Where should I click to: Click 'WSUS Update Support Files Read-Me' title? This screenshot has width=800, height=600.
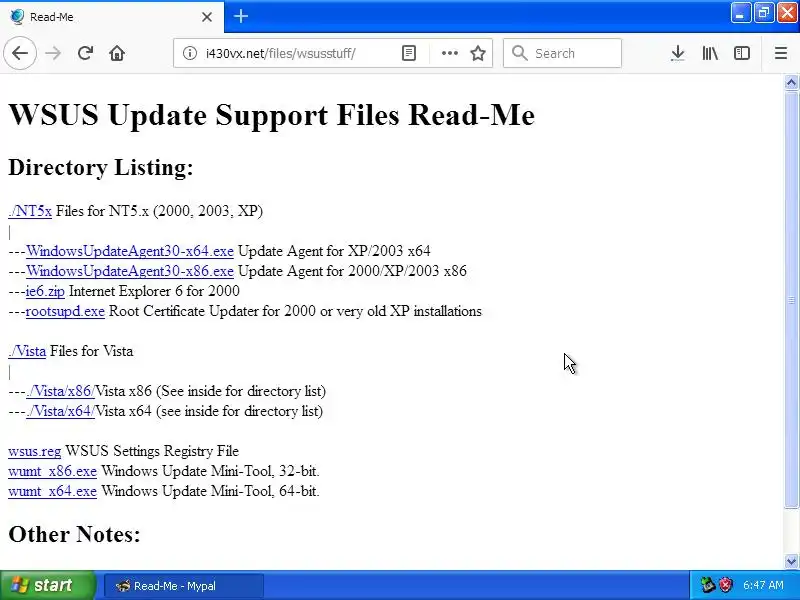271,114
